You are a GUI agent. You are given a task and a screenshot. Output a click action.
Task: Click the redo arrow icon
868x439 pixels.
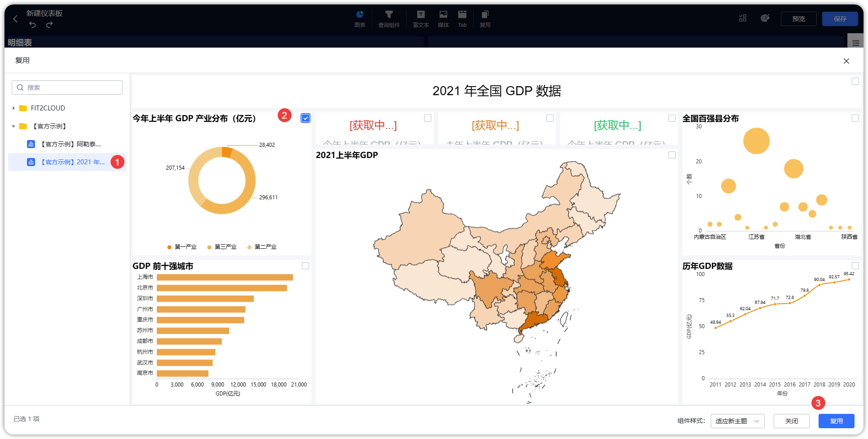click(49, 25)
